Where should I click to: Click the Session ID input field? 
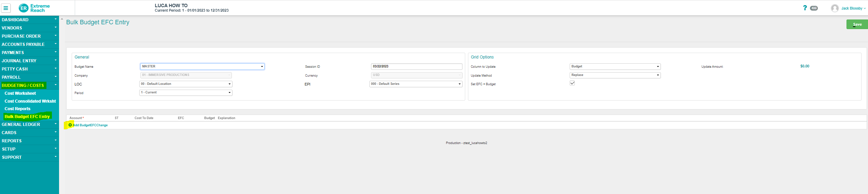[x=416, y=66]
